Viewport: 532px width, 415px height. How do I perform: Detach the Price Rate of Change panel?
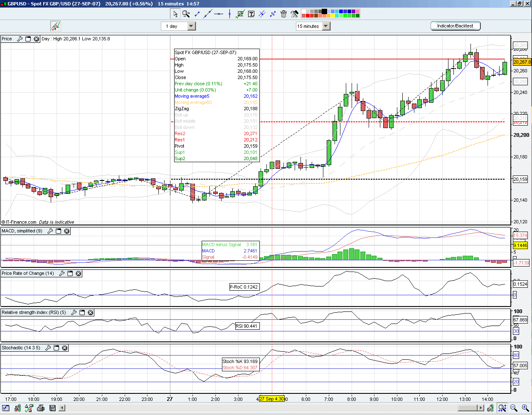point(70,273)
